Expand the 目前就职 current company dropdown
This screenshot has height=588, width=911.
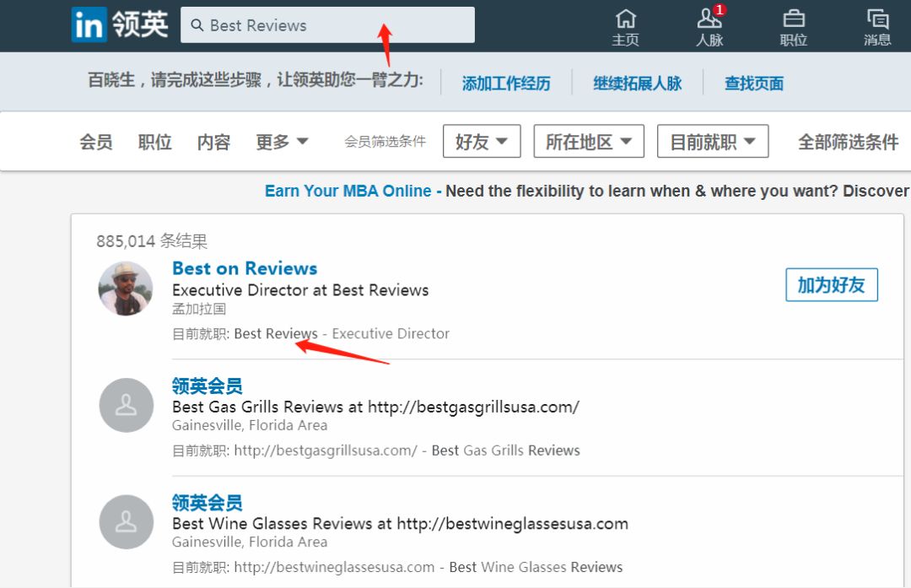(x=712, y=141)
